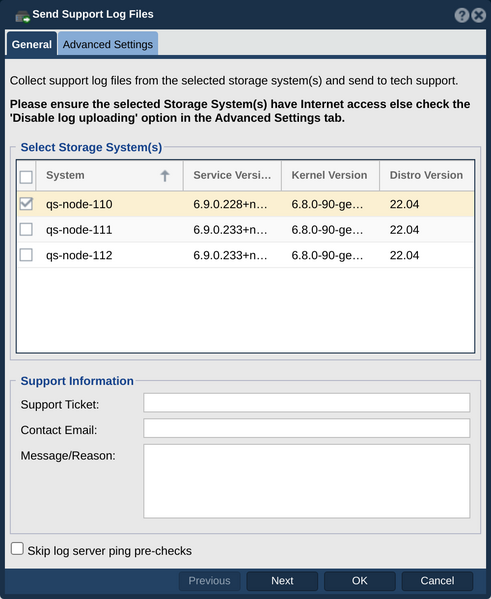
Task: Click the Previous button
Action: (209, 581)
